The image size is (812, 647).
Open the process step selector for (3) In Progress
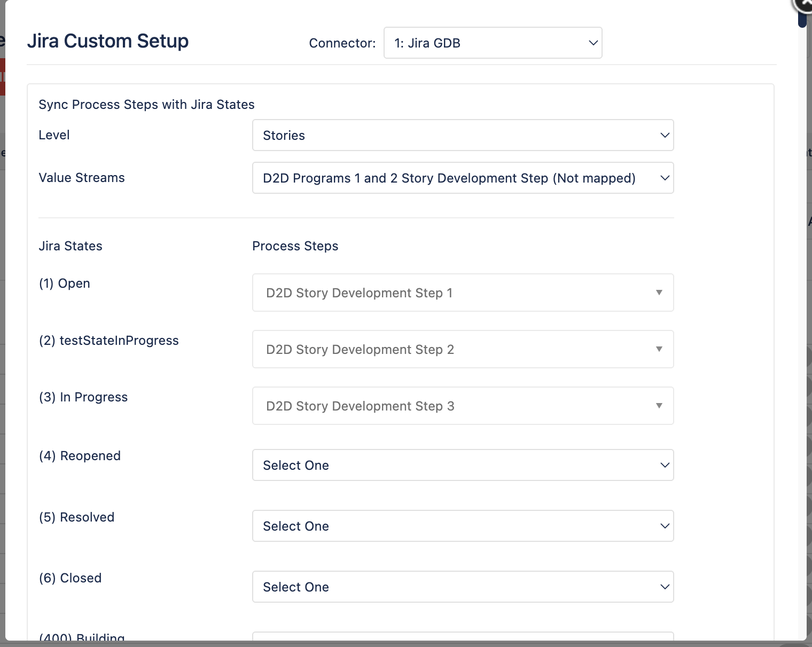click(463, 406)
